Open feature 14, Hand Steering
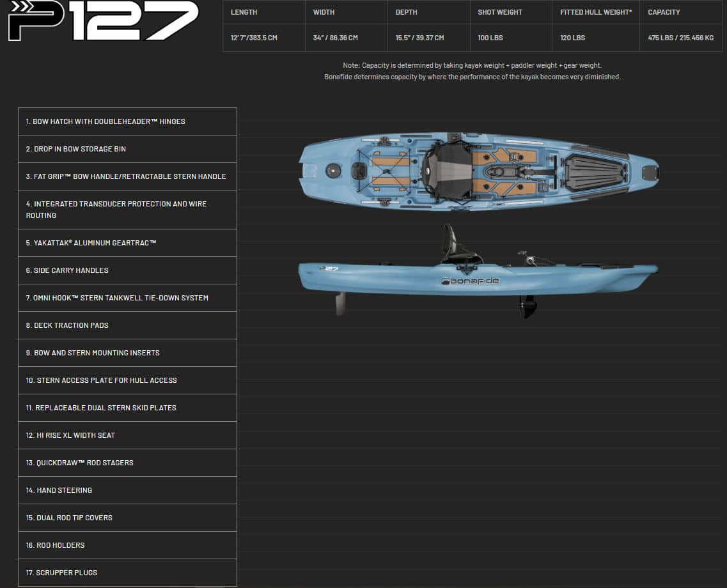Screen dimensions: 727x588 point(127,490)
